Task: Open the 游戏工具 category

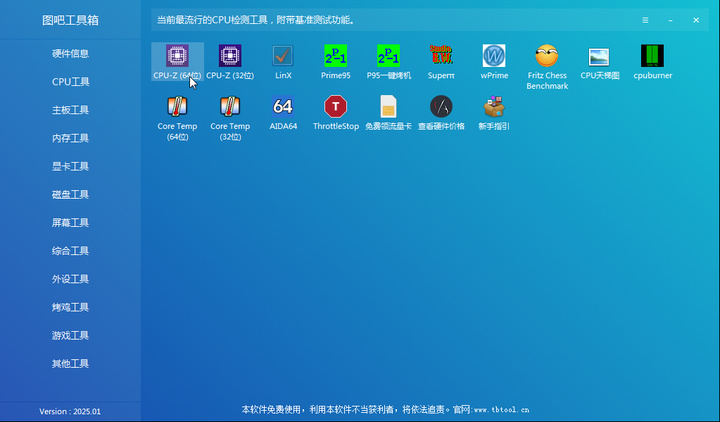Action: click(70, 335)
